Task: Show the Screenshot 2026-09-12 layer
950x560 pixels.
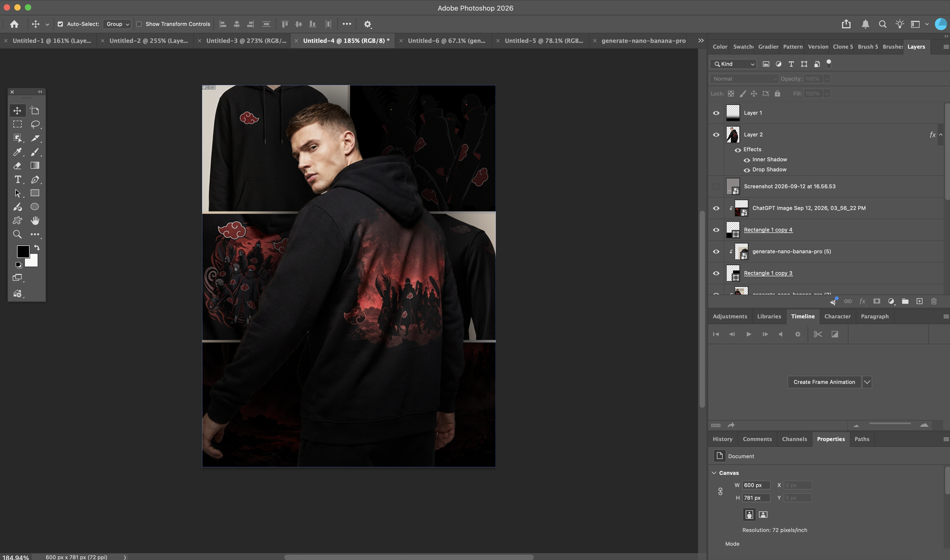Action: click(716, 186)
